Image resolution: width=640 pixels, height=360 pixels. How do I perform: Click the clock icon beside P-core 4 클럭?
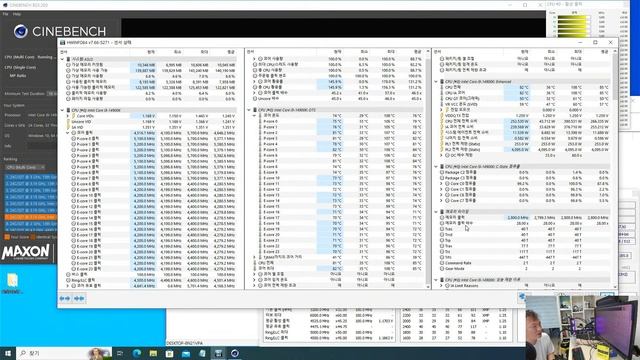(73, 161)
